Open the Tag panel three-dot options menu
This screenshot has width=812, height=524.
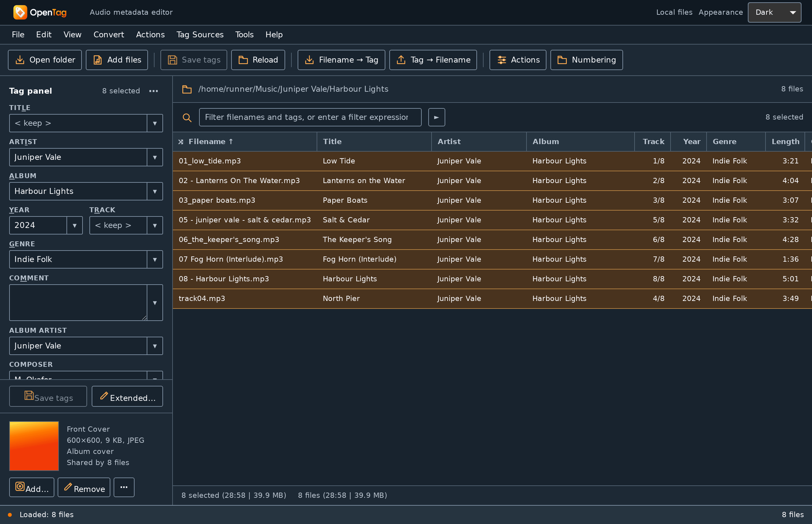(x=154, y=91)
